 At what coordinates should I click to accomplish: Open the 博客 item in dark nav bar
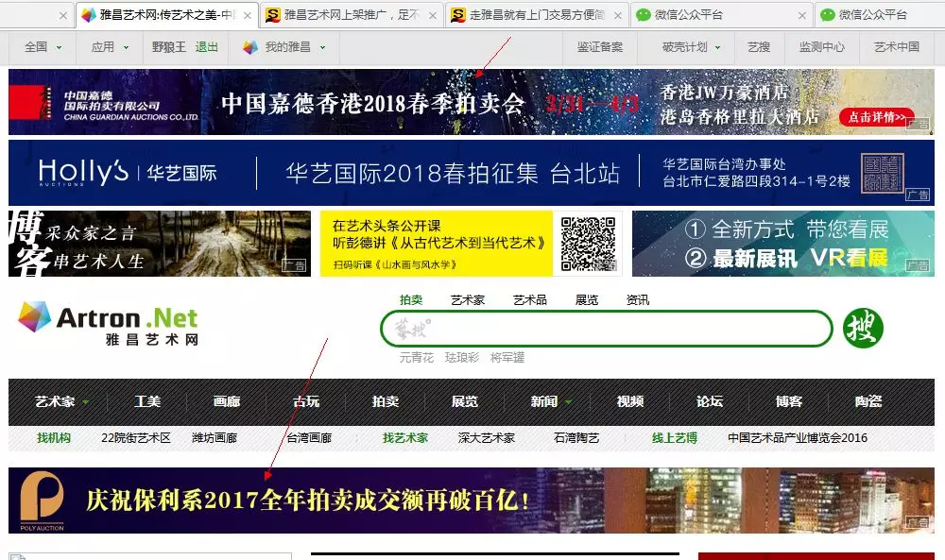789,401
